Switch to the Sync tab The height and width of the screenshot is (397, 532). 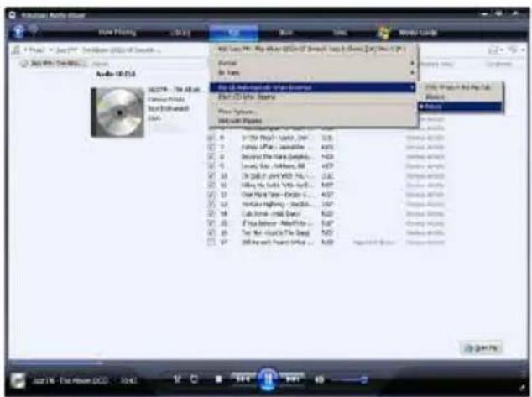pyautogui.click(x=340, y=33)
